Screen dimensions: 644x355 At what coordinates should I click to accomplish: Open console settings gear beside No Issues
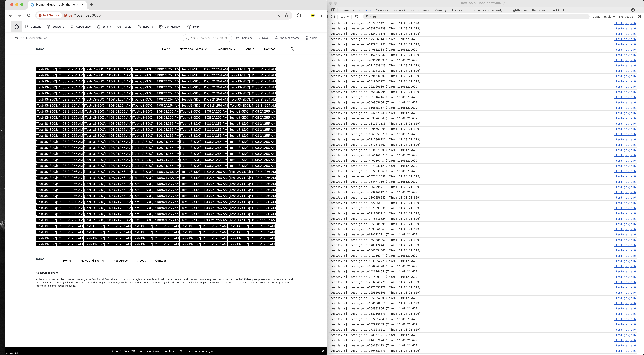coord(639,17)
